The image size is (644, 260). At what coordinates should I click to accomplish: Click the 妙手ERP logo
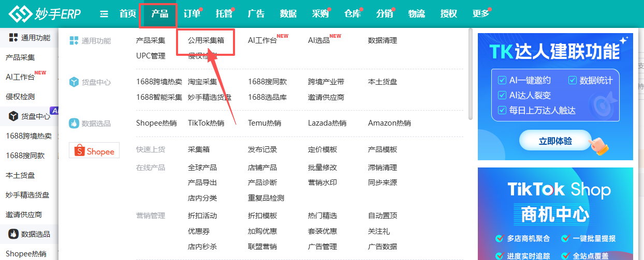[45, 14]
